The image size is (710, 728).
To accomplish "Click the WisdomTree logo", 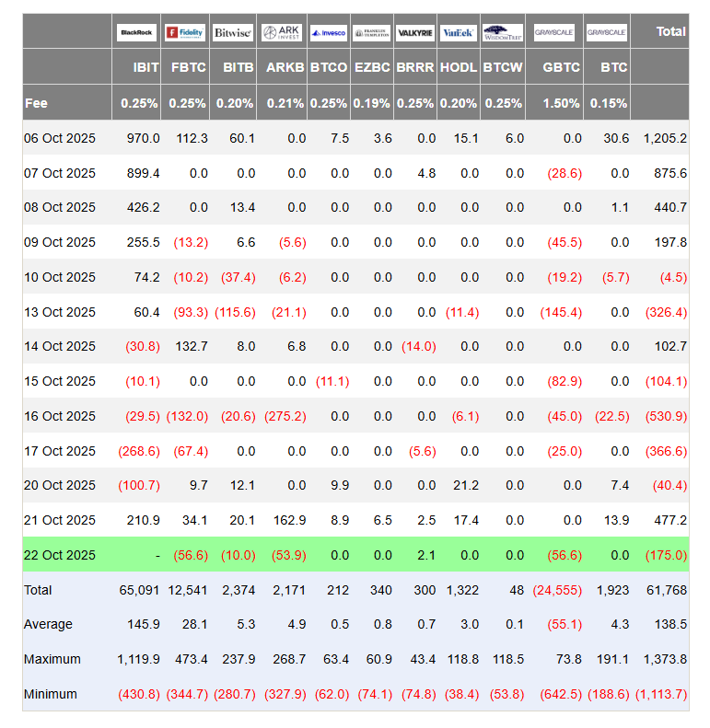I will 502,33.
